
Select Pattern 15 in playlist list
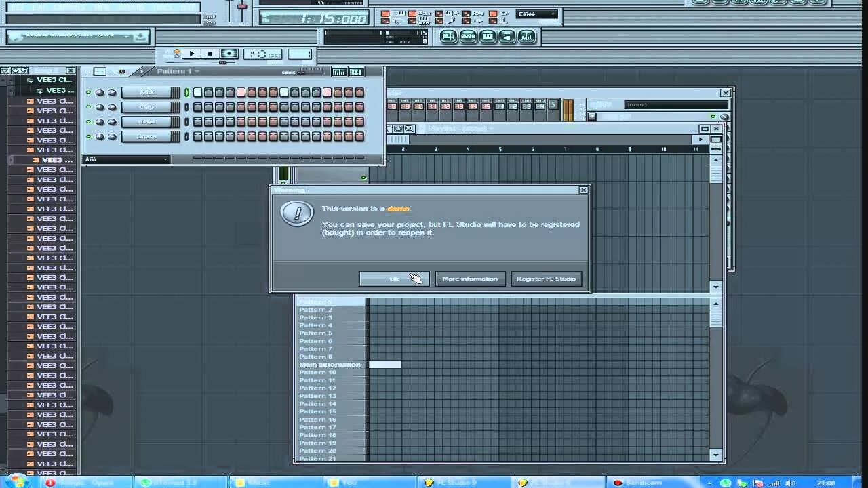coord(331,411)
